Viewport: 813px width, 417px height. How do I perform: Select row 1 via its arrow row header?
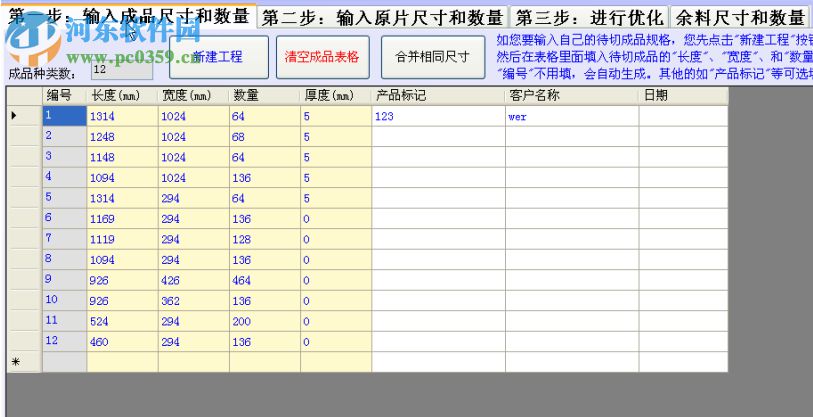click(x=24, y=116)
